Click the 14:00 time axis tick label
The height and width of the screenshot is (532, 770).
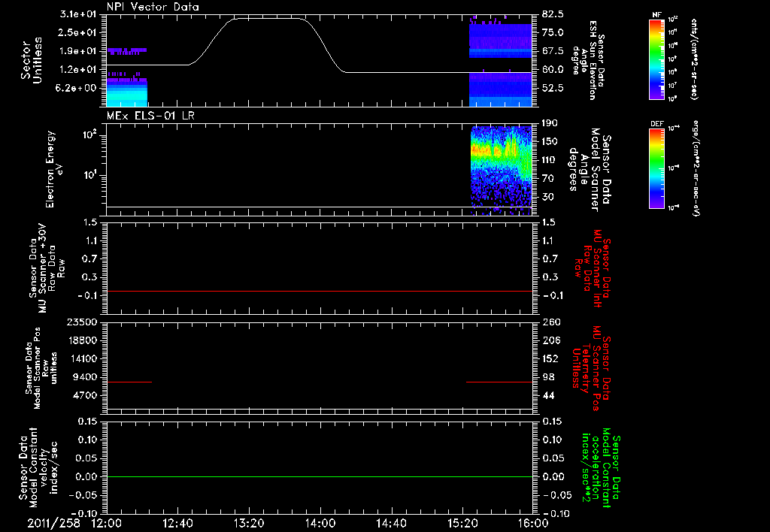click(x=320, y=523)
